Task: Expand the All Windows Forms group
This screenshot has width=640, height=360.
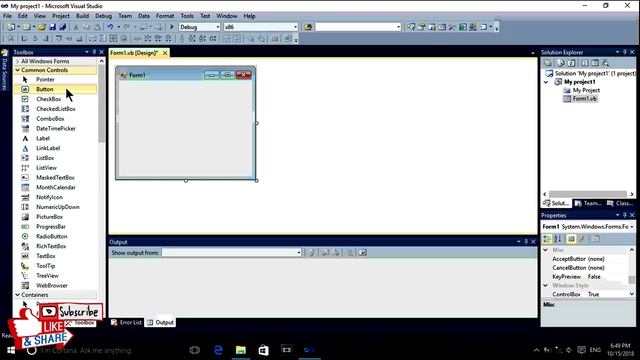Action: 17,61
